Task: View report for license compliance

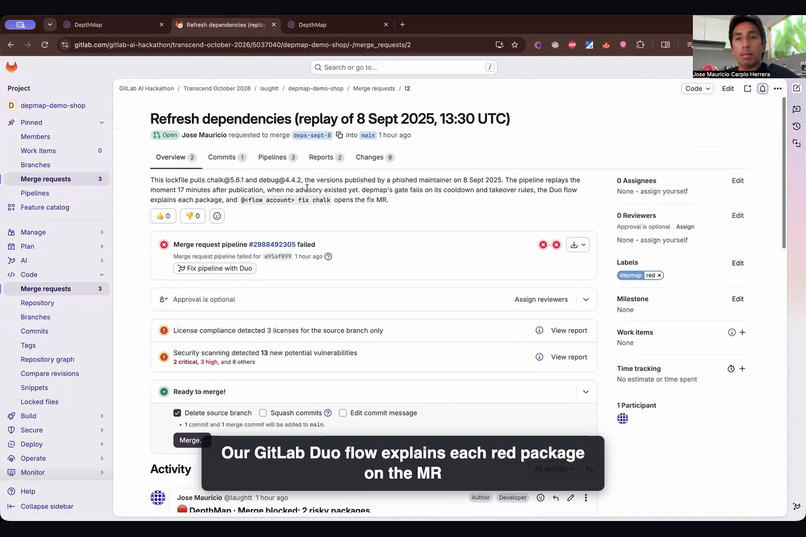Action: pos(569,330)
